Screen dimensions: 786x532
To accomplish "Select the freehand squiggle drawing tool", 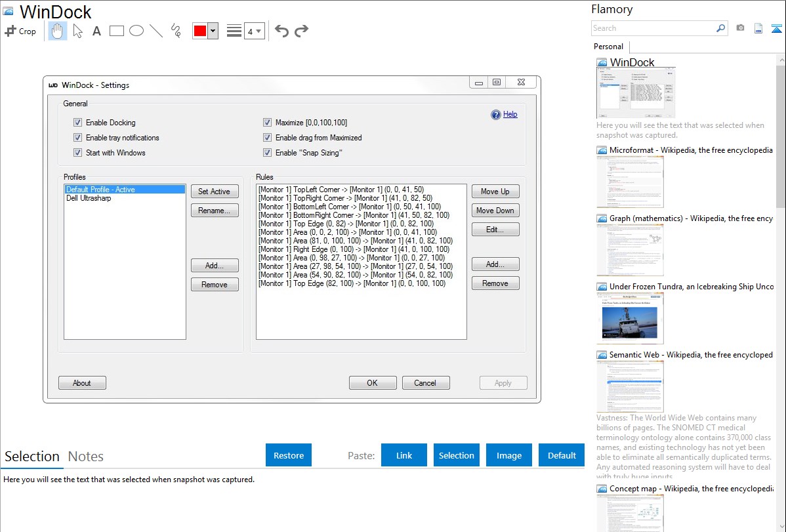I will [176, 31].
